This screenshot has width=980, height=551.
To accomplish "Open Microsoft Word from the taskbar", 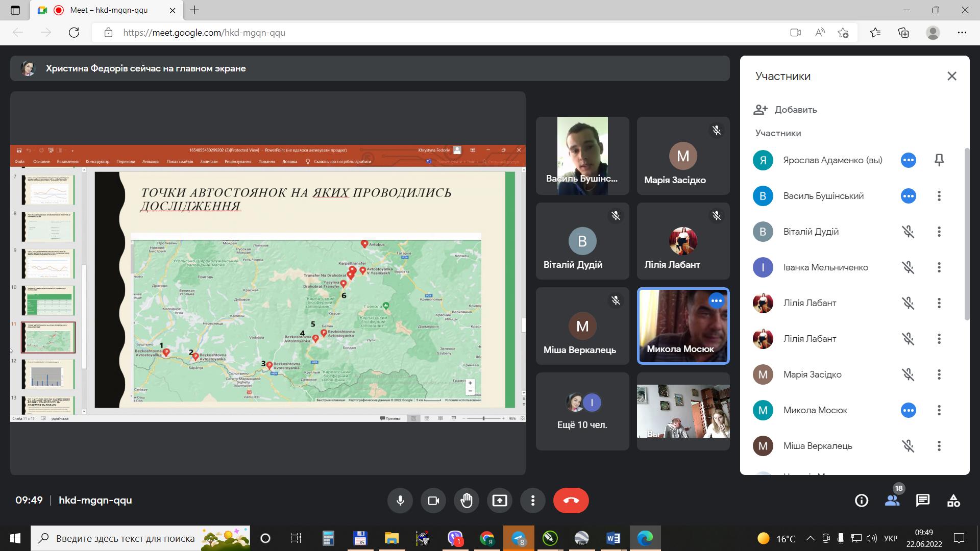I will (x=613, y=538).
